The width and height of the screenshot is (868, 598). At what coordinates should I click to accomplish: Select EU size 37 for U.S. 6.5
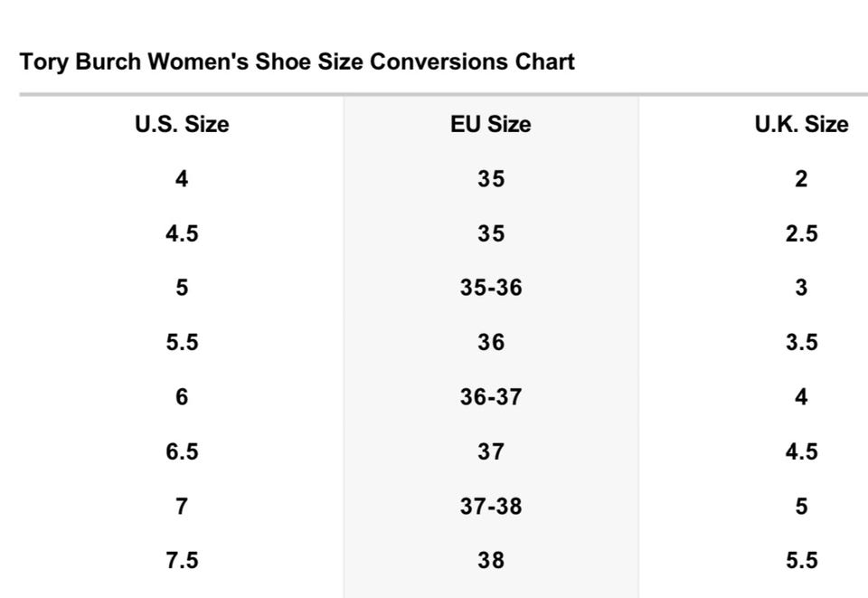click(x=491, y=451)
